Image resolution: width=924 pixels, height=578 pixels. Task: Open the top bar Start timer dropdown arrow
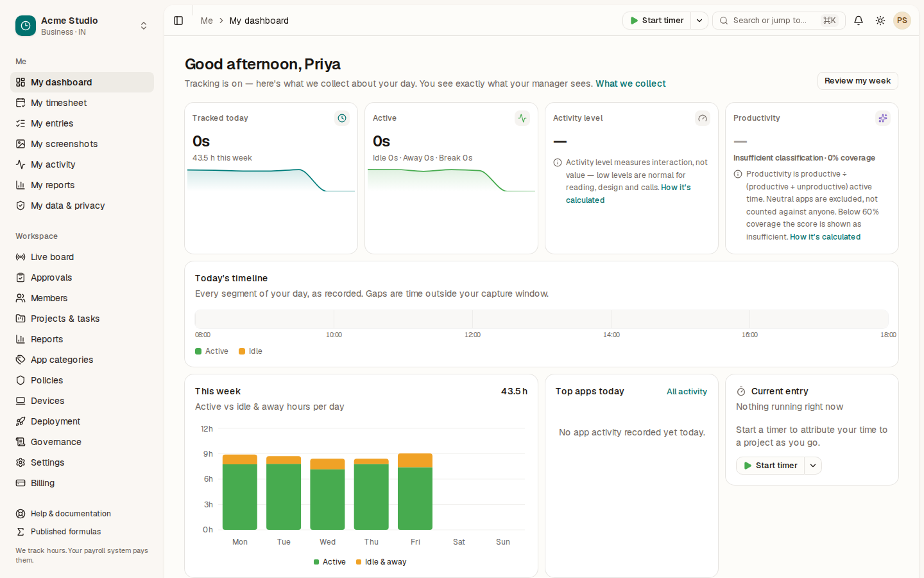click(x=699, y=21)
